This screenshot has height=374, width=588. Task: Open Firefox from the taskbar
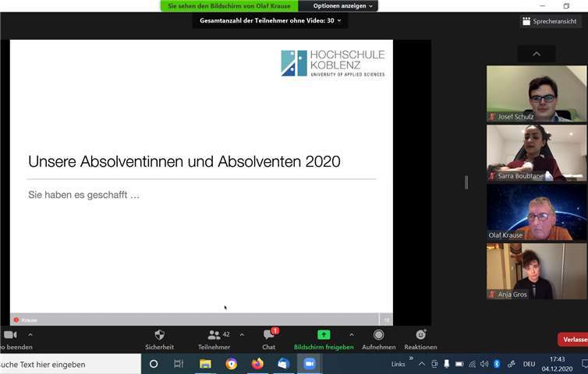257,364
